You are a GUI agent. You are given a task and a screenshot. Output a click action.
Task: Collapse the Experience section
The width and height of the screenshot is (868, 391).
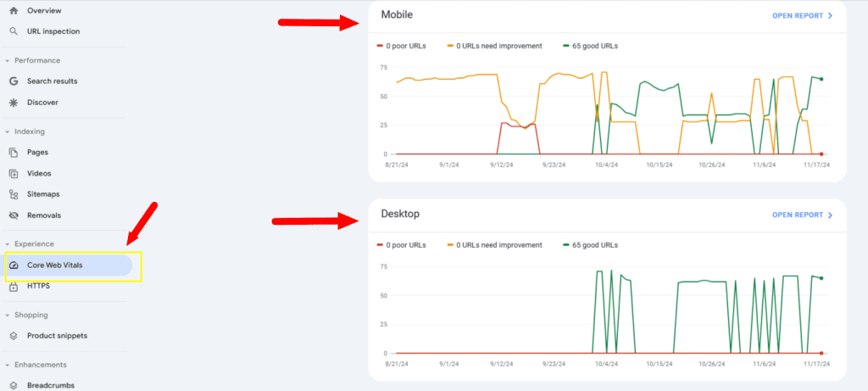[x=8, y=244]
